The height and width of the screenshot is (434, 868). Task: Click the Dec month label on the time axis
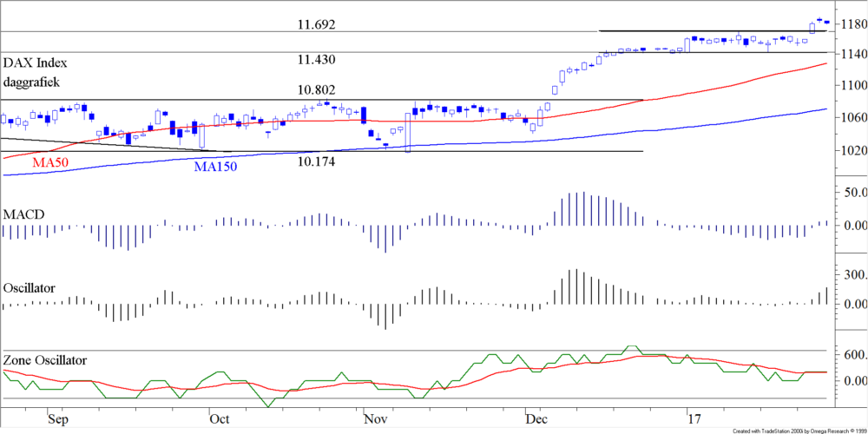click(x=536, y=419)
